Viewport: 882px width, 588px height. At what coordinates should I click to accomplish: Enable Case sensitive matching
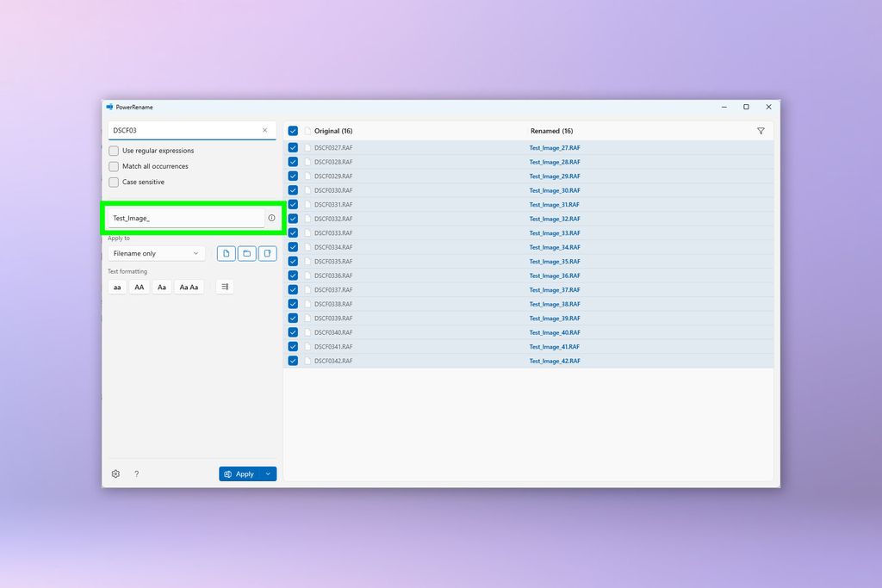pyautogui.click(x=113, y=182)
